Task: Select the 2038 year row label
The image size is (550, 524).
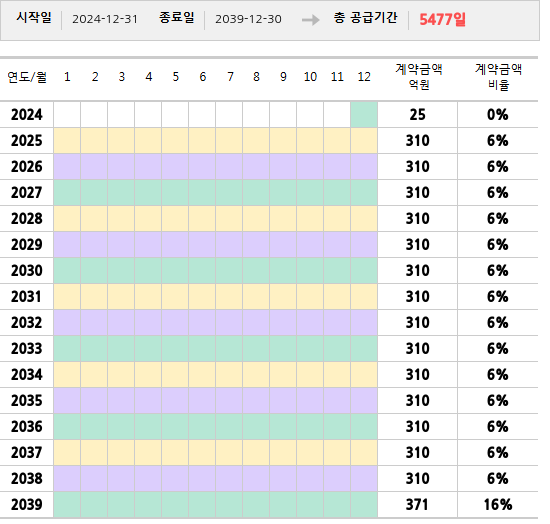Action: tap(27, 478)
